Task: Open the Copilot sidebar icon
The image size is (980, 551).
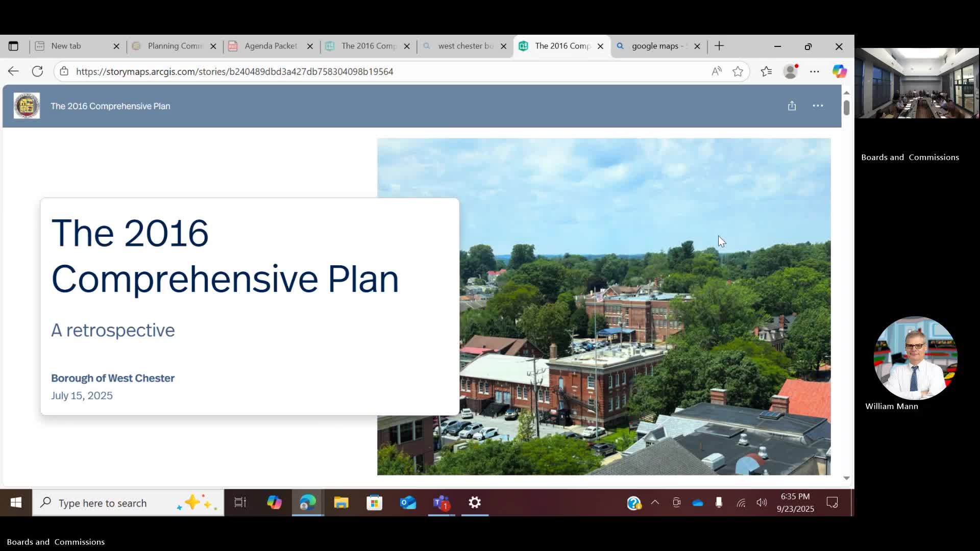Action: pos(839,71)
